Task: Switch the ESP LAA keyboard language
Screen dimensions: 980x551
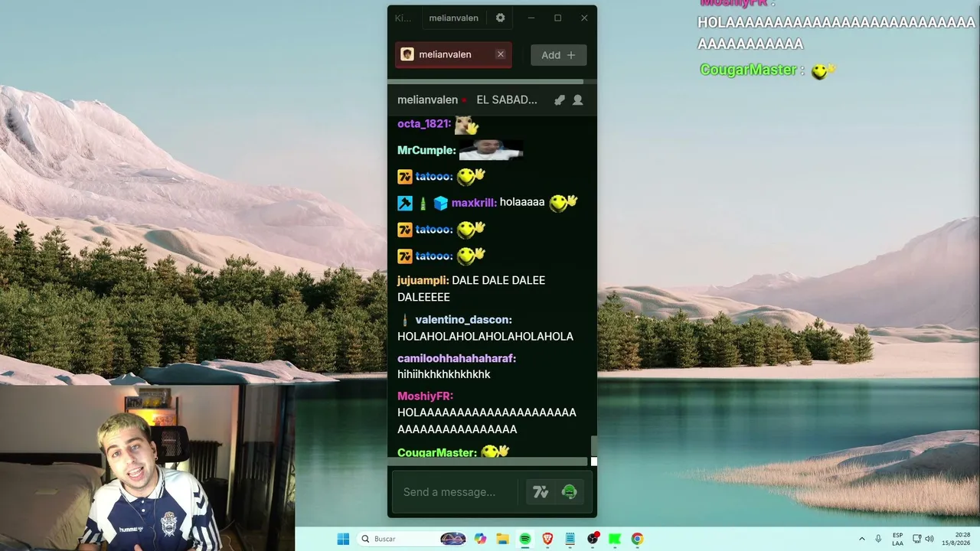Action: pyautogui.click(x=897, y=539)
